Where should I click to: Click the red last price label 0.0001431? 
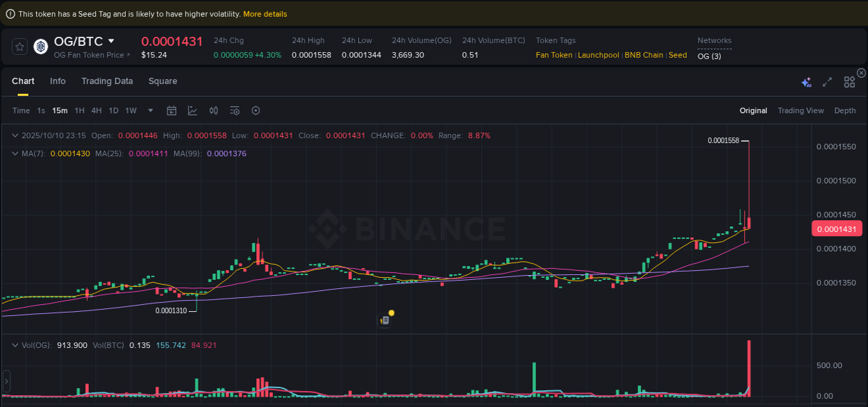[x=837, y=228]
